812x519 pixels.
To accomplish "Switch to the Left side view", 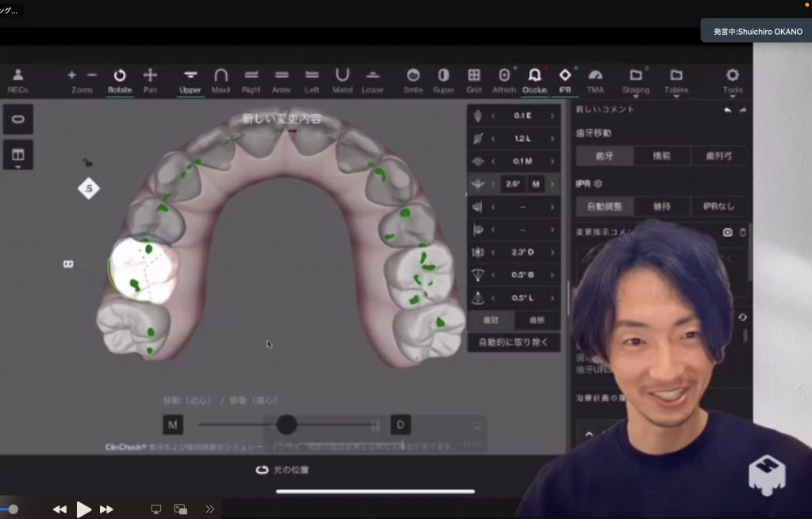I will pyautogui.click(x=312, y=81).
